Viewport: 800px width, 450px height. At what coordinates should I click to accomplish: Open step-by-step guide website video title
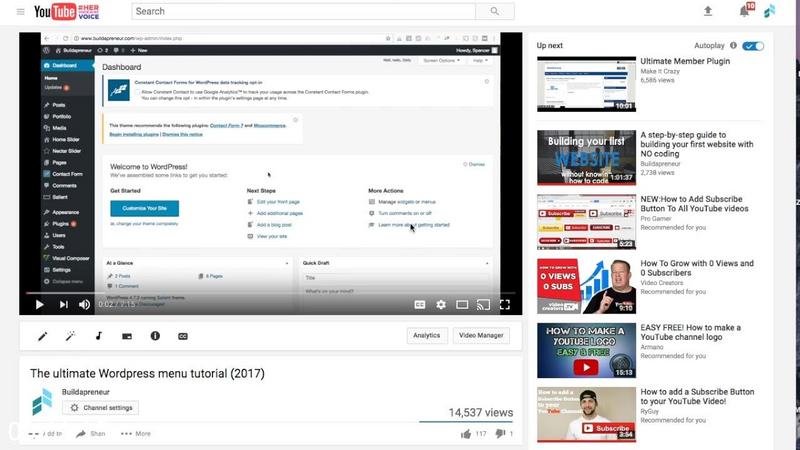coord(697,144)
